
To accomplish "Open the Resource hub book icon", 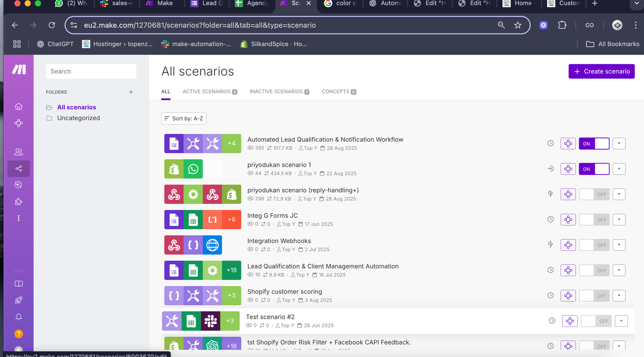I will [19, 284].
